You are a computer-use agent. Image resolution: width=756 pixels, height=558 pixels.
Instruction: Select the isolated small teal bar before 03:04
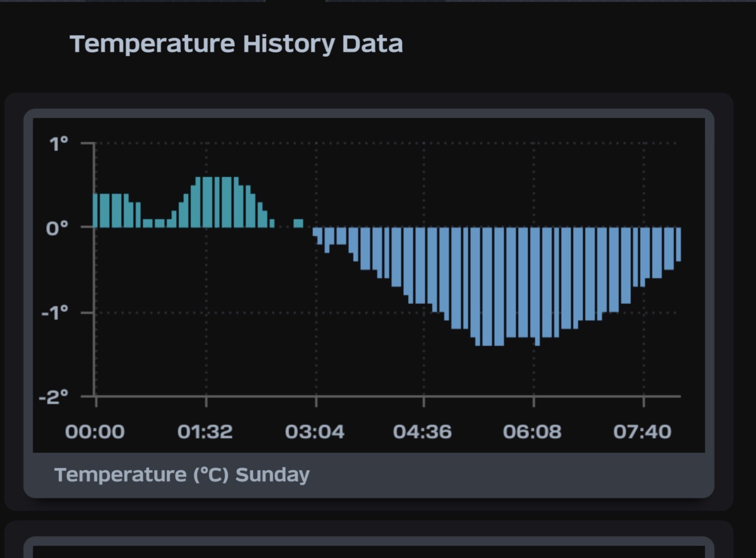pos(299,223)
